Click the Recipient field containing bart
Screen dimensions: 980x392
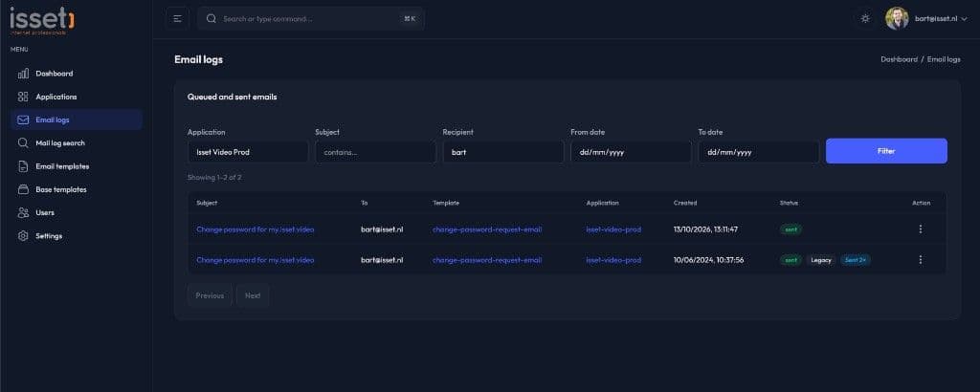point(503,152)
